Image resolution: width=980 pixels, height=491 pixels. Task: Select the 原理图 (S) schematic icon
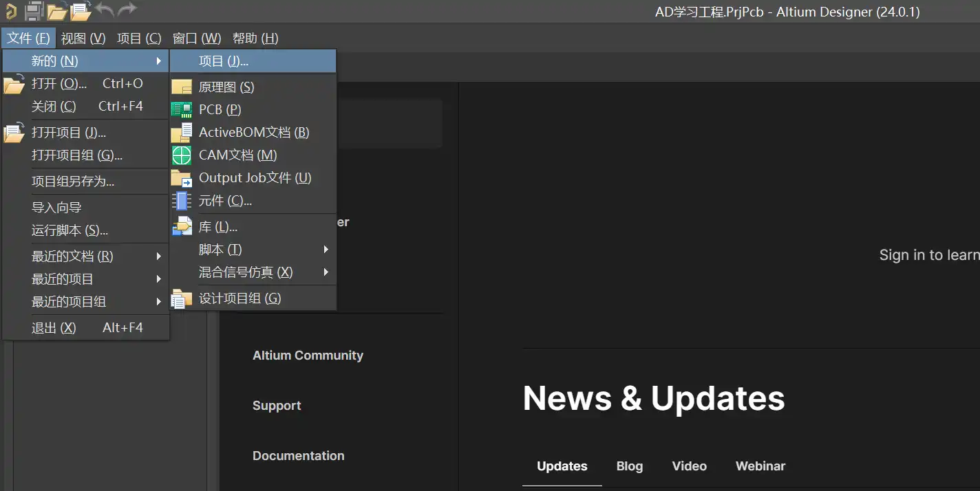pos(181,87)
